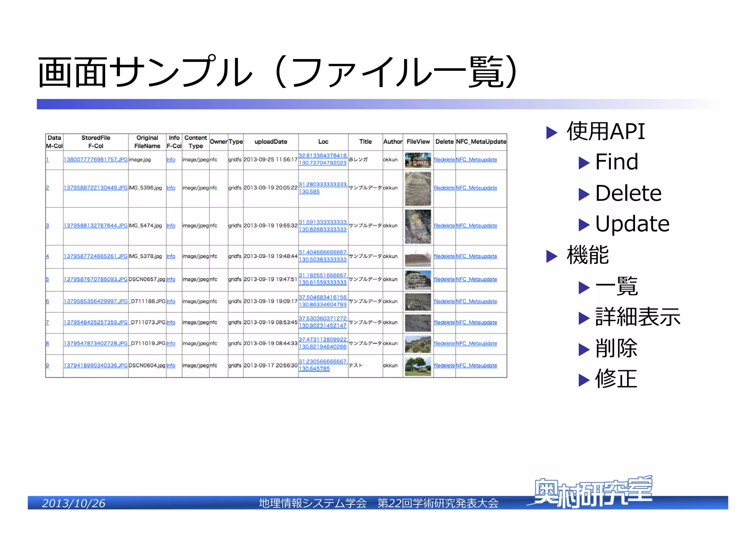The width and height of the screenshot is (756, 534).
Task: Open green tree thumbnail in row 9
Action: (418, 366)
